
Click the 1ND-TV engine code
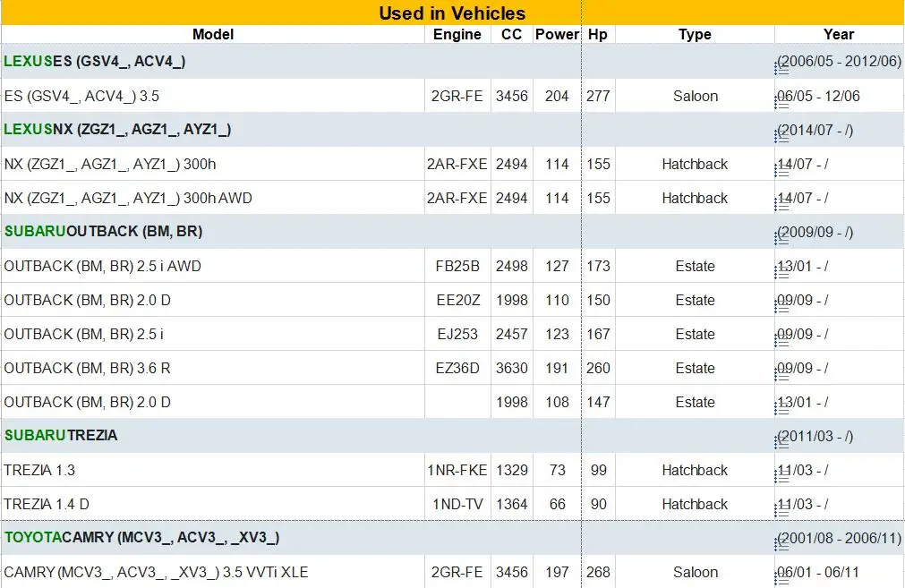click(457, 505)
